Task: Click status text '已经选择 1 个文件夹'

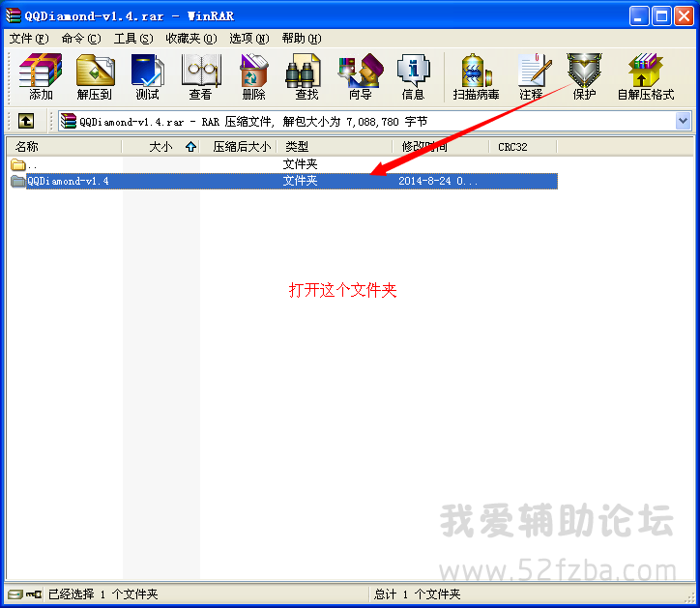Action: (x=103, y=594)
